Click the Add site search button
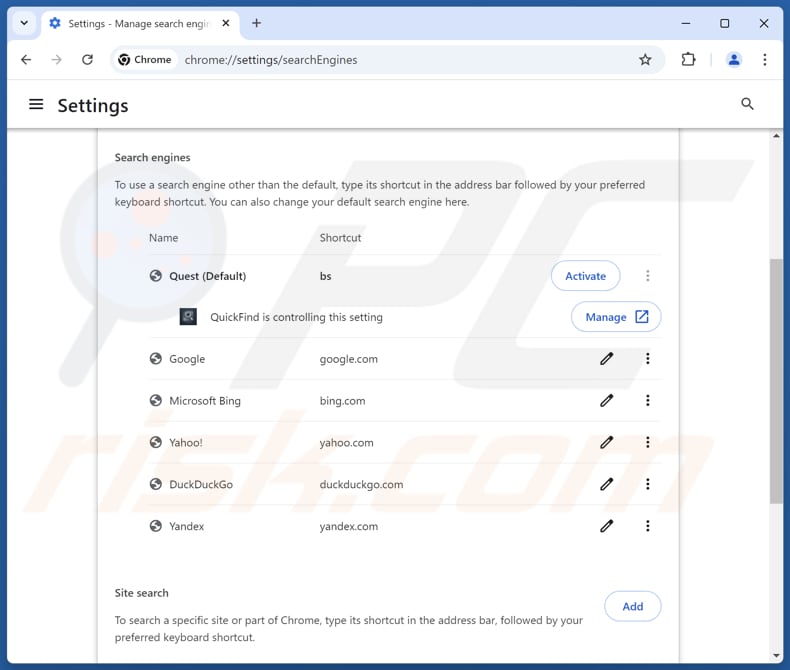Viewport: 790px width, 670px height. point(632,606)
